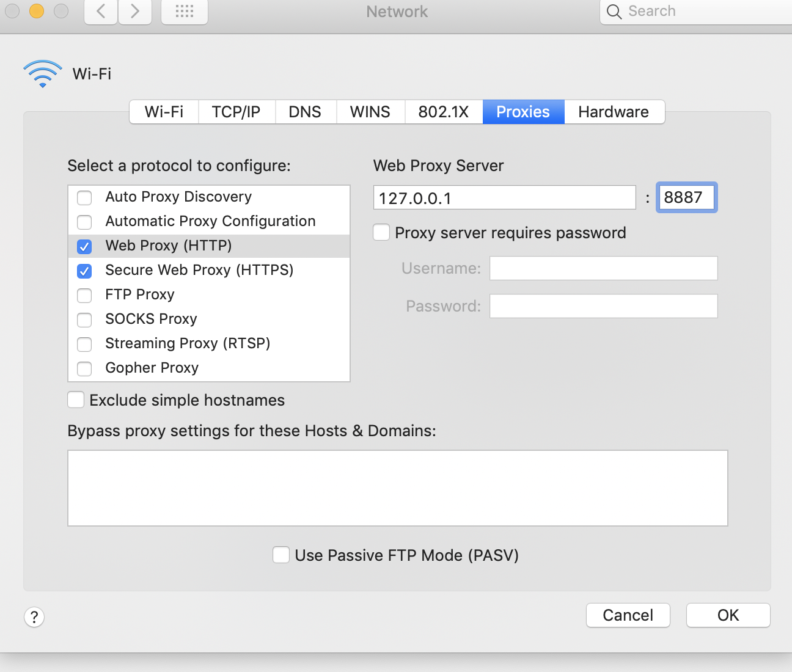Open the WINS tab

coord(370,112)
